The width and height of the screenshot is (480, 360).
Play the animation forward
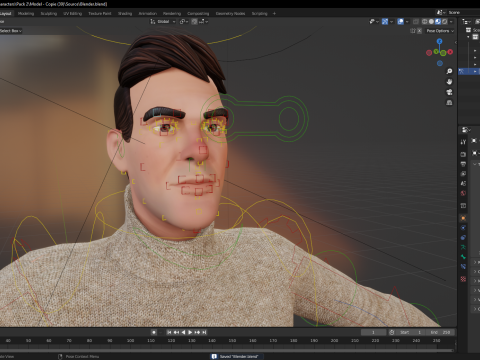190,332
